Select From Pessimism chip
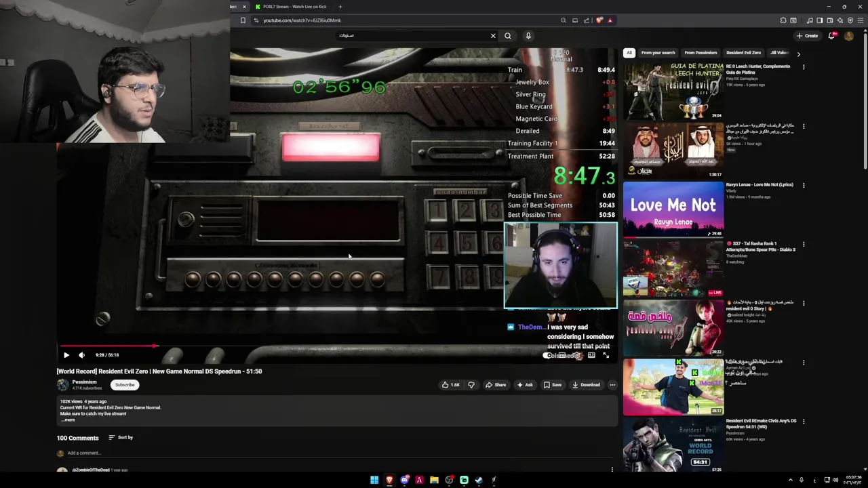 pyautogui.click(x=701, y=53)
